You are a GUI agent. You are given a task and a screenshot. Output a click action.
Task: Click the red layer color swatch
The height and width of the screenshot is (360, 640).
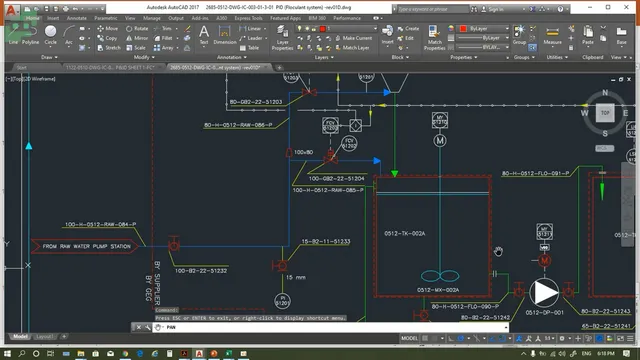point(322,29)
